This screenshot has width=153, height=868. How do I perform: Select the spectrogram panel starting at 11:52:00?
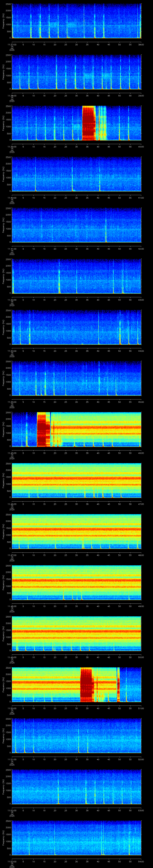pyautogui.click(x=77, y=787)
